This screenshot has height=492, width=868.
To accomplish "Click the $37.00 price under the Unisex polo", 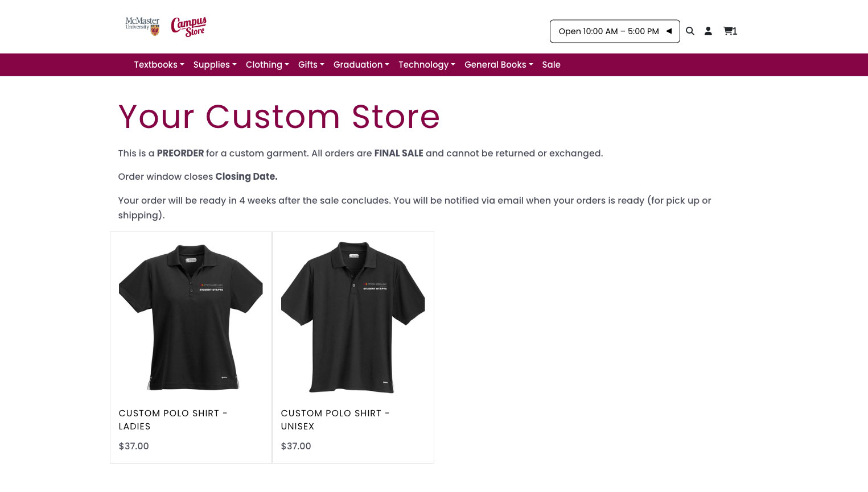I will (x=296, y=446).
